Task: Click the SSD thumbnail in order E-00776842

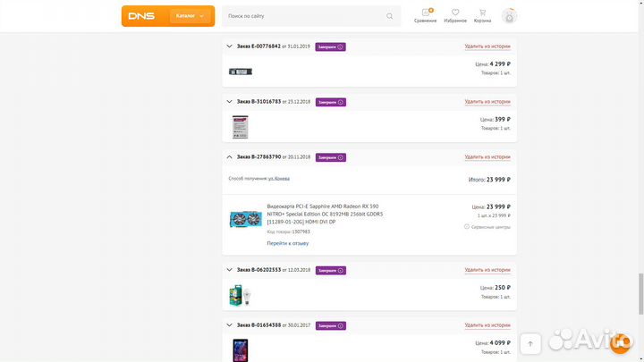Action: (x=241, y=72)
